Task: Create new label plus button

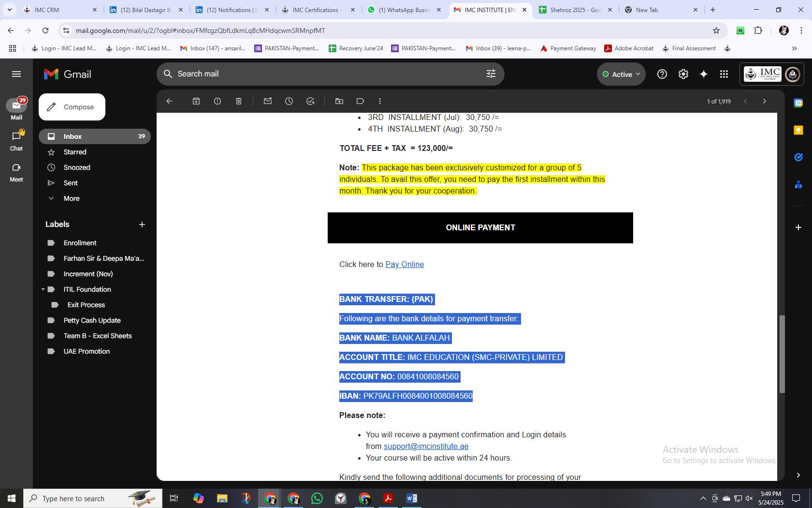Action: pyautogui.click(x=142, y=224)
